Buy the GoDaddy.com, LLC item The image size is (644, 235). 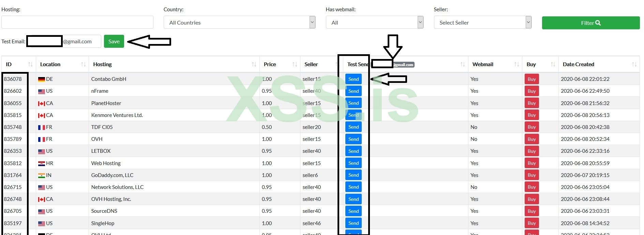point(532,175)
